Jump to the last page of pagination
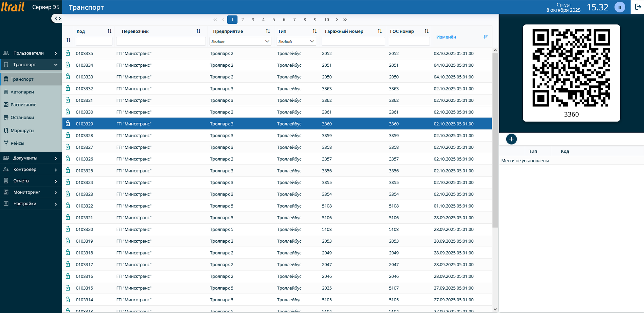This screenshot has width=644, height=313. pyautogui.click(x=345, y=20)
